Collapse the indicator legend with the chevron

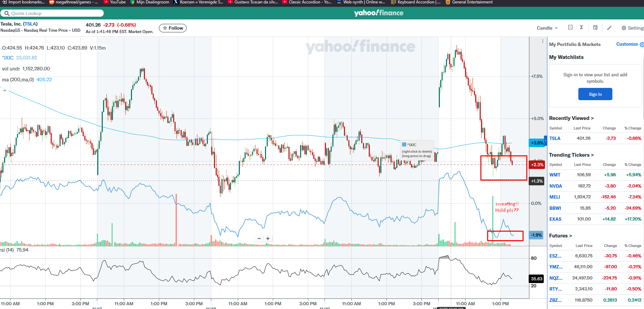coord(5,91)
